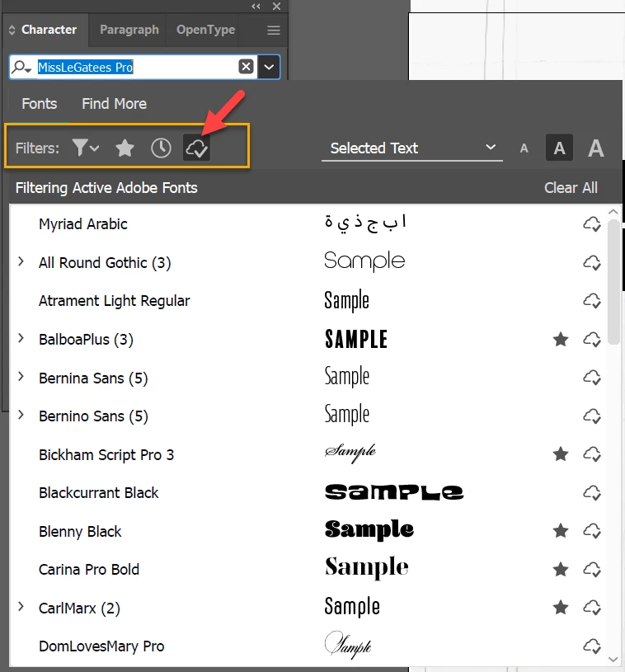Click the font list scroll down arrow
The width and height of the screenshot is (625, 672).
pyautogui.click(x=613, y=660)
